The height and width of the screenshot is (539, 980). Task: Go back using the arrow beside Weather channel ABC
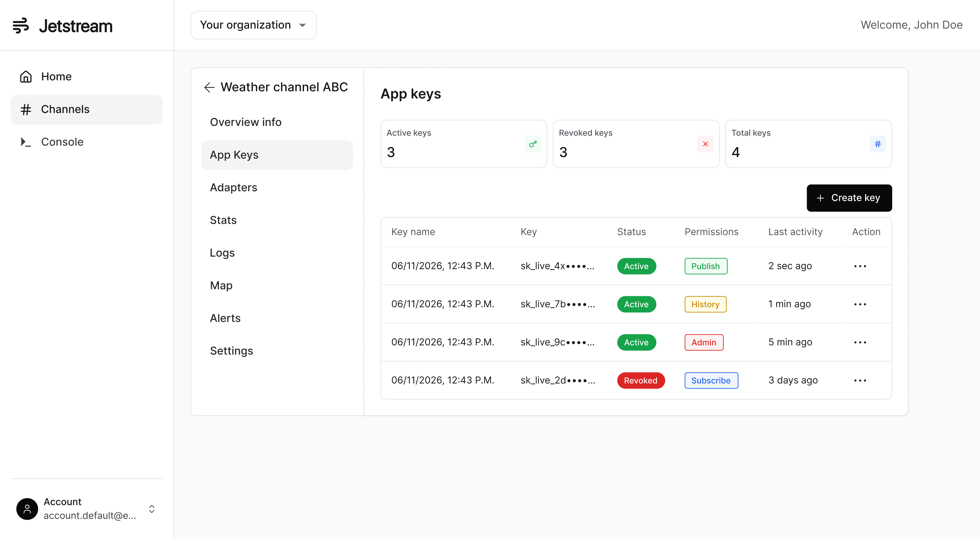pyautogui.click(x=209, y=87)
